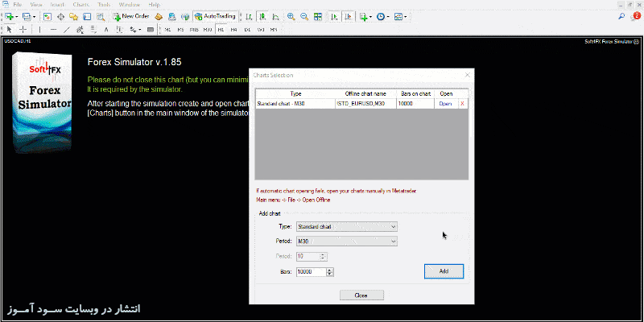Select the Horizontal Line drawing tool

pos(53,29)
